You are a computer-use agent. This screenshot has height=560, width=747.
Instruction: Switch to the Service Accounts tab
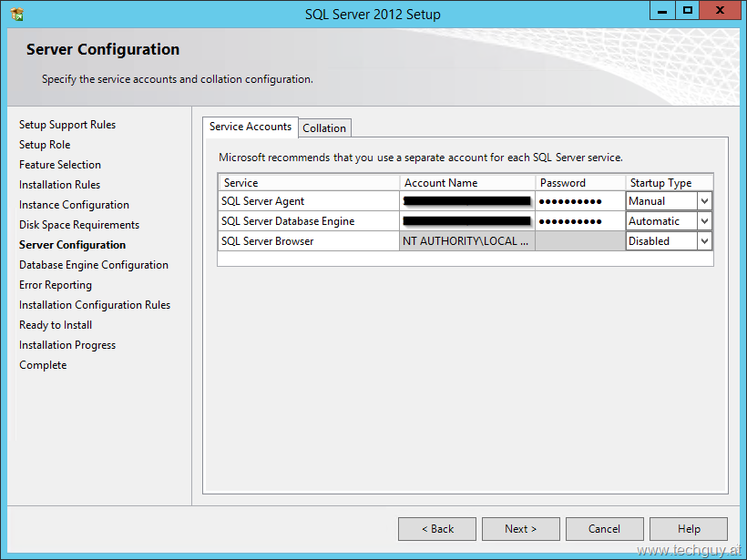[x=251, y=127]
